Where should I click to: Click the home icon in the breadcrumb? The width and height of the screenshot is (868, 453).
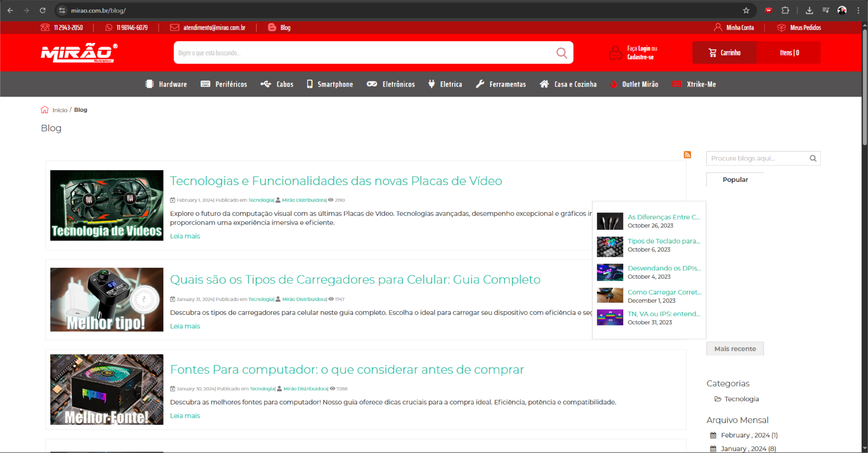coord(44,110)
